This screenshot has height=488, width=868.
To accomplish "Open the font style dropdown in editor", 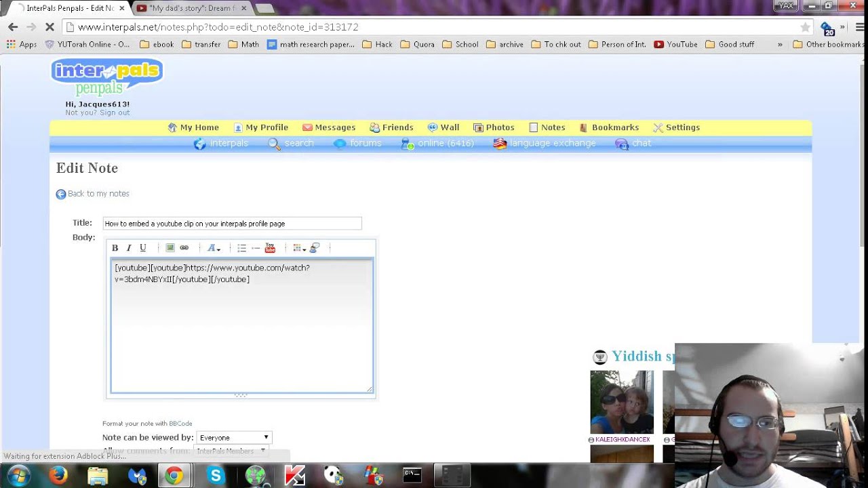I will 214,248.
